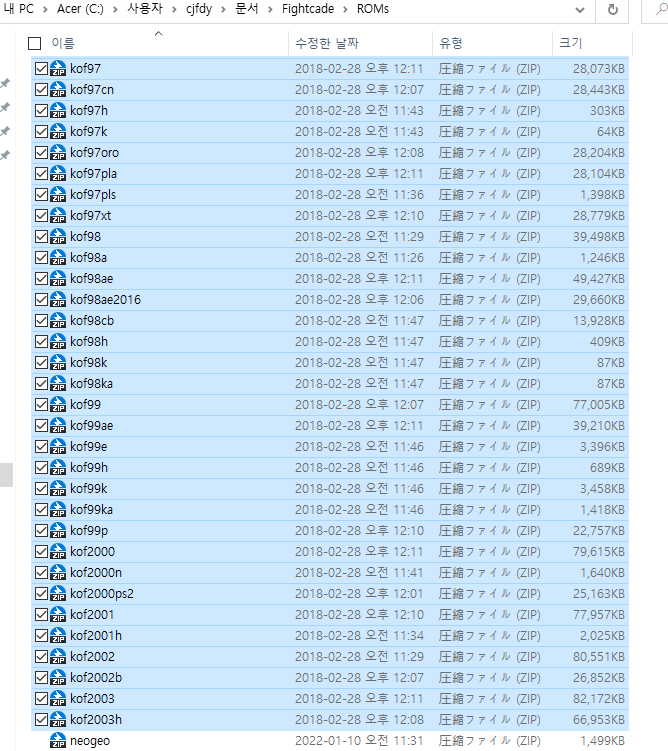Deselect the kof99ka checkbox
The height and width of the screenshot is (751, 668).
(x=41, y=510)
